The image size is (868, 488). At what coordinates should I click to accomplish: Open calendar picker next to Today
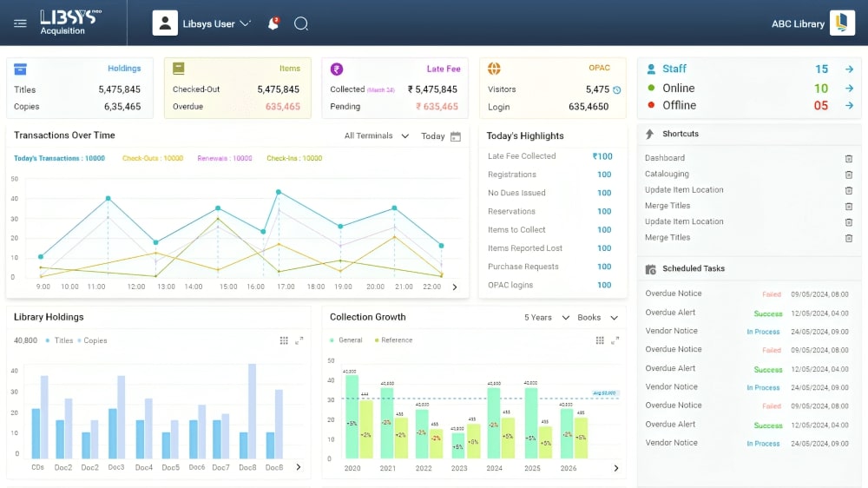click(x=456, y=136)
